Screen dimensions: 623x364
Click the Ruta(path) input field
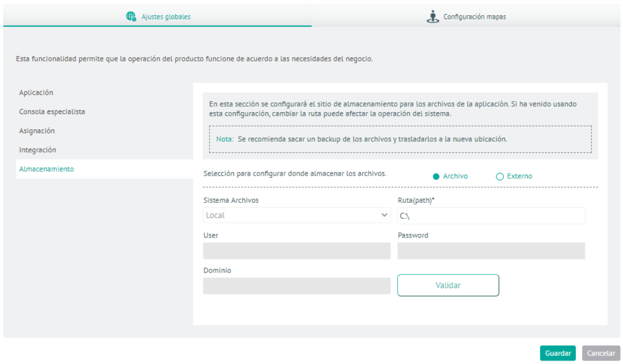tap(491, 216)
